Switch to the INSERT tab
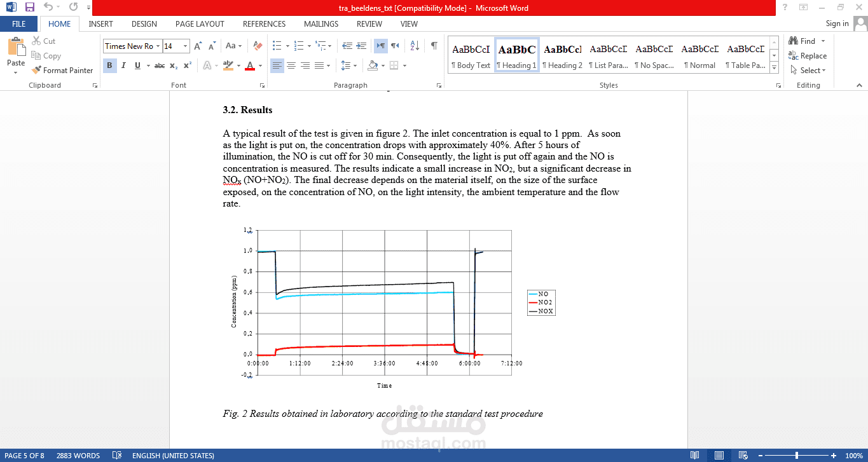Screen dimensions: 868x462 tap(101, 24)
